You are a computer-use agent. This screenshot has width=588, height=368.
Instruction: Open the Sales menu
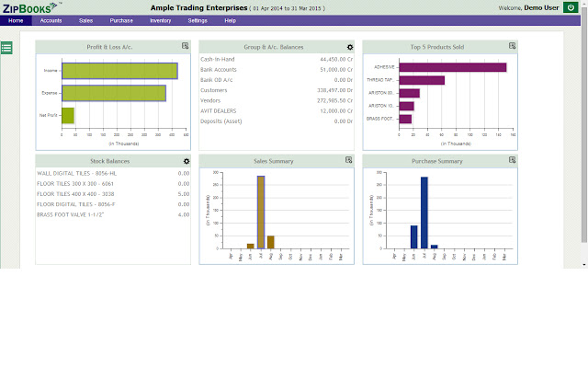(85, 19)
